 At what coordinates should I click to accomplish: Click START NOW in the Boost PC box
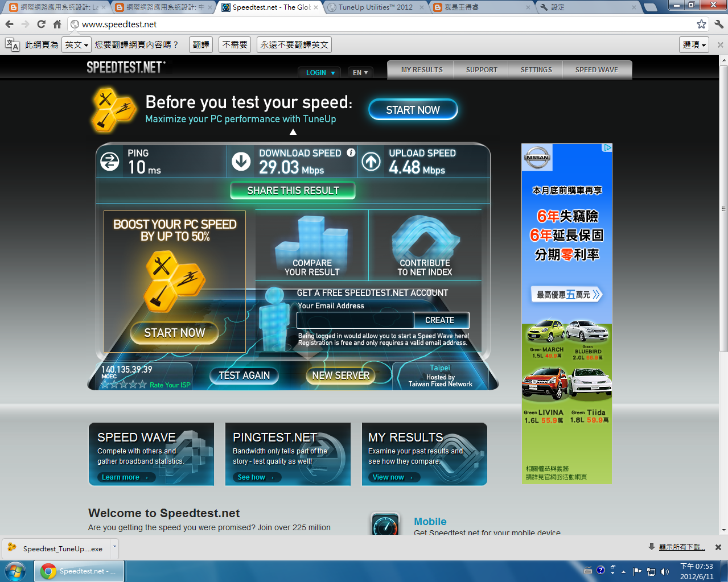click(174, 333)
